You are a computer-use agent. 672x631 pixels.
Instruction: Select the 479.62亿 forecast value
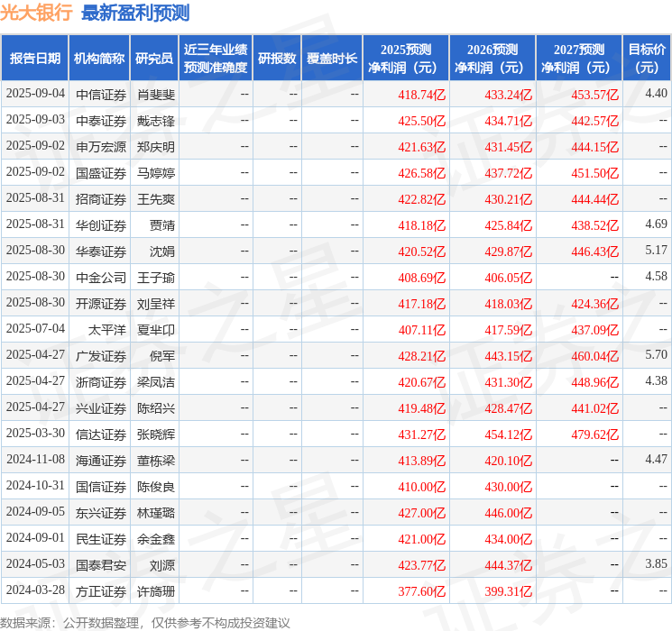click(x=594, y=434)
